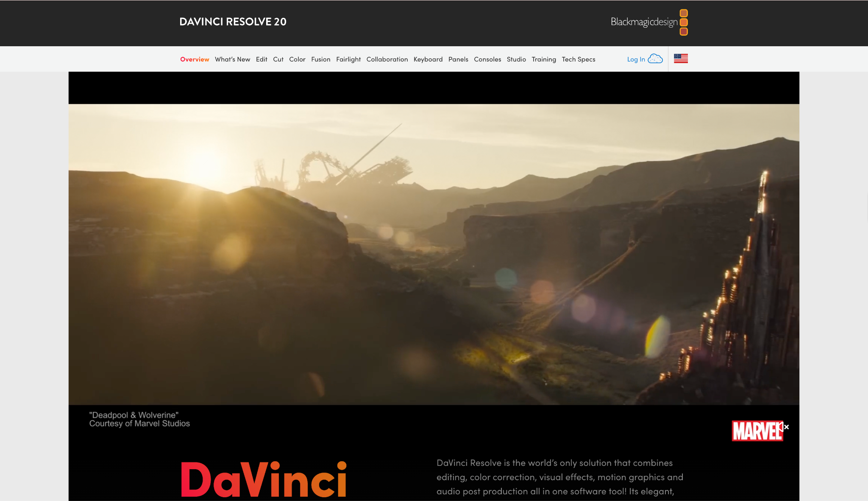The width and height of the screenshot is (868, 501).
Task: Open the Log In cloud icon
Action: (656, 59)
